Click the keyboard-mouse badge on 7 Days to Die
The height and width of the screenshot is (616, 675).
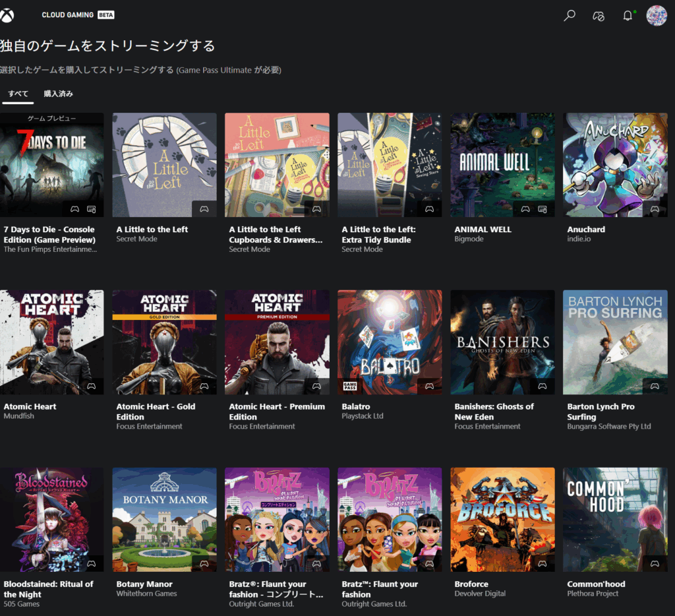click(91, 209)
